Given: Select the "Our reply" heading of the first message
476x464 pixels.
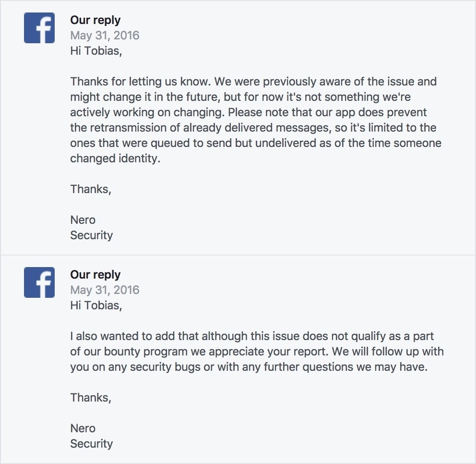Looking at the screenshot, I should (95, 20).
